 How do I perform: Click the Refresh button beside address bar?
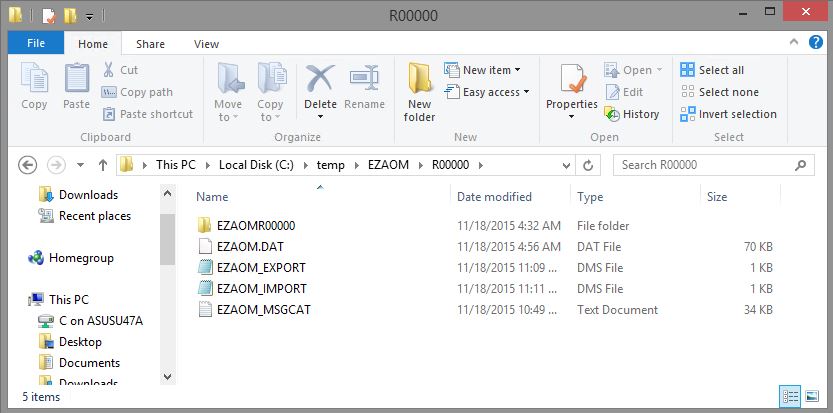pyautogui.click(x=590, y=165)
